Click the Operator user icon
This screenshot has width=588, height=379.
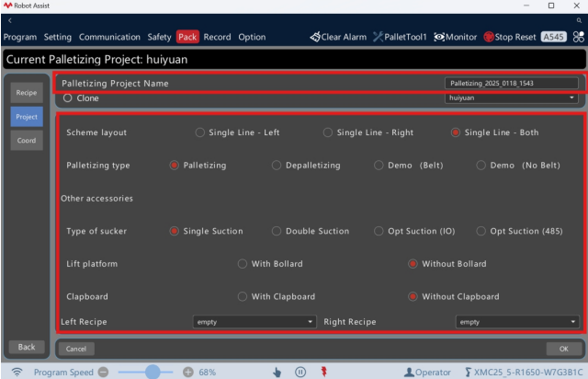(409, 373)
